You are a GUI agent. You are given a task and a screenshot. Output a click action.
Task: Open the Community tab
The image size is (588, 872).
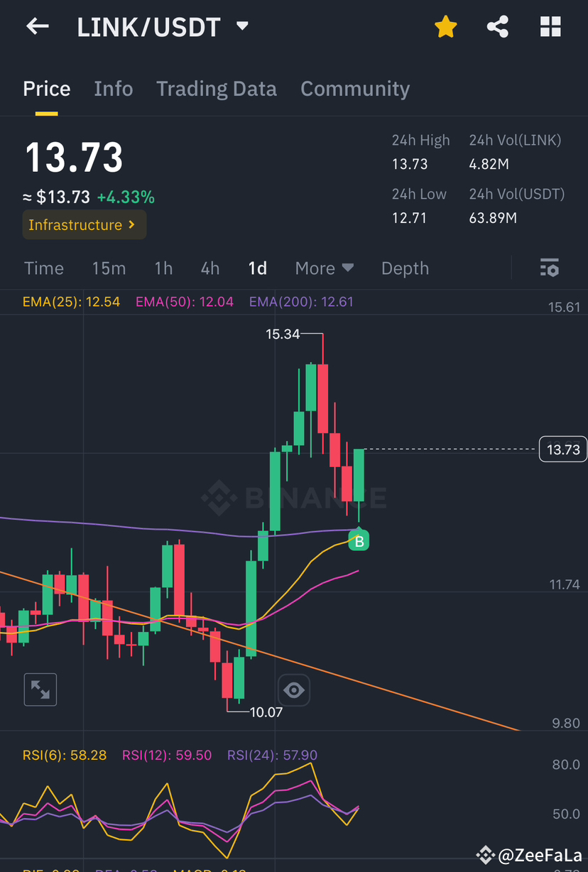click(354, 88)
